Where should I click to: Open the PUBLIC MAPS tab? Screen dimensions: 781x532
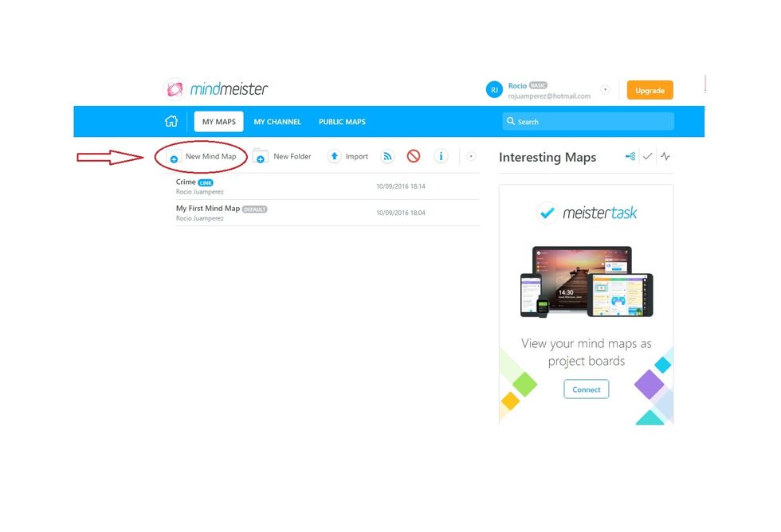pyautogui.click(x=342, y=121)
